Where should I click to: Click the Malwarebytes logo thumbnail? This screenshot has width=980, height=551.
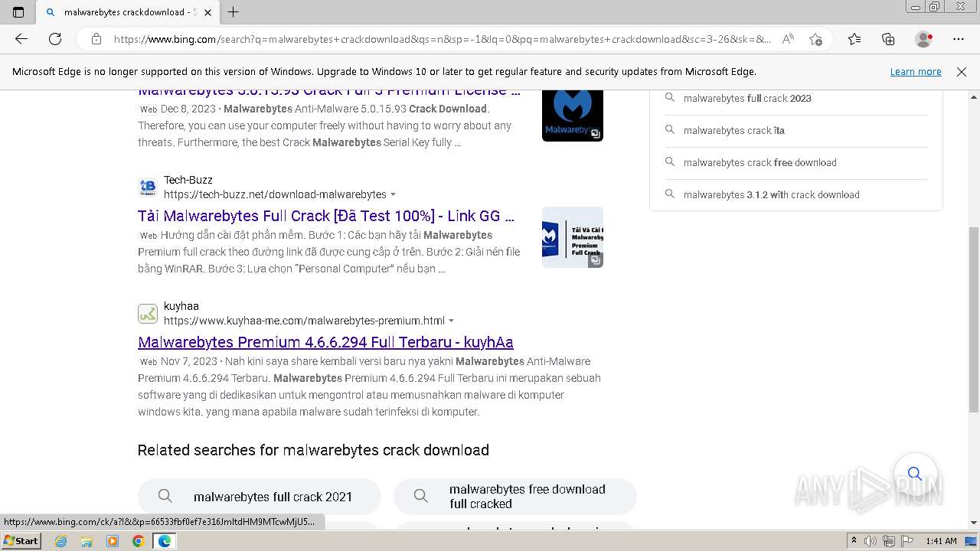(573, 116)
